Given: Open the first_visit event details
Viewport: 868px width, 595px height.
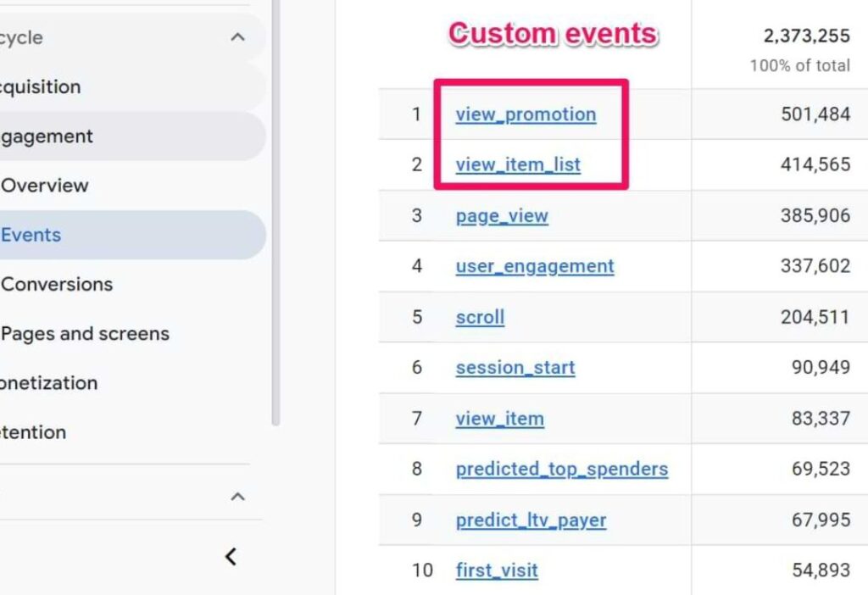Looking at the screenshot, I should point(497,570).
